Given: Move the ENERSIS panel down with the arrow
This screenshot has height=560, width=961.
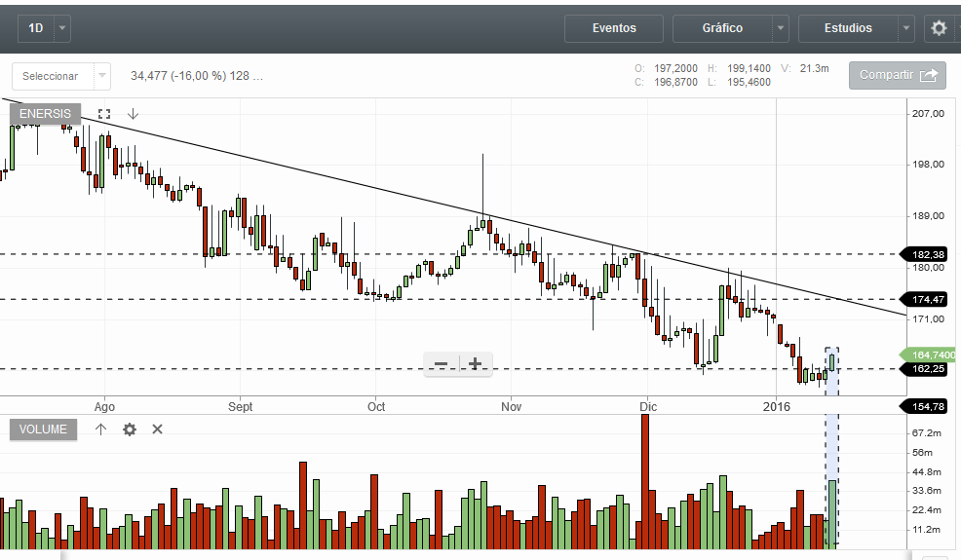Looking at the screenshot, I should point(133,114).
